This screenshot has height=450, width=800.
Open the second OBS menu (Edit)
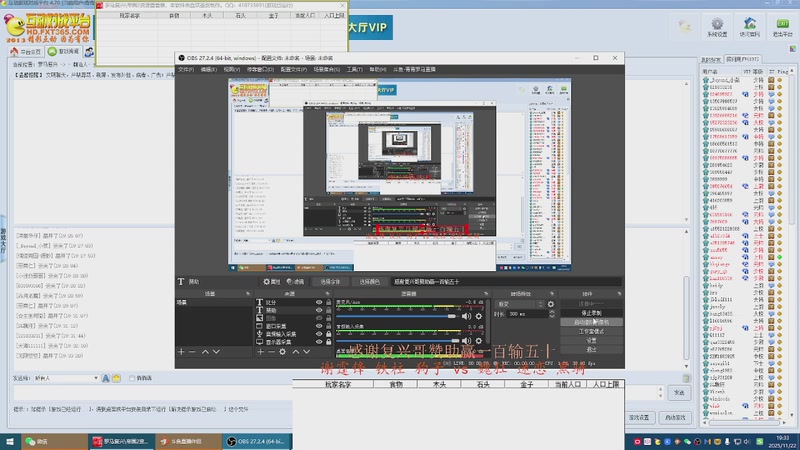208,69
